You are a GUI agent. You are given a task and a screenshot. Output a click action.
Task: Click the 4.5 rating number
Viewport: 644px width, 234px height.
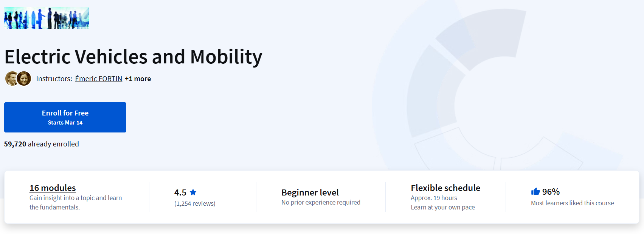180,192
